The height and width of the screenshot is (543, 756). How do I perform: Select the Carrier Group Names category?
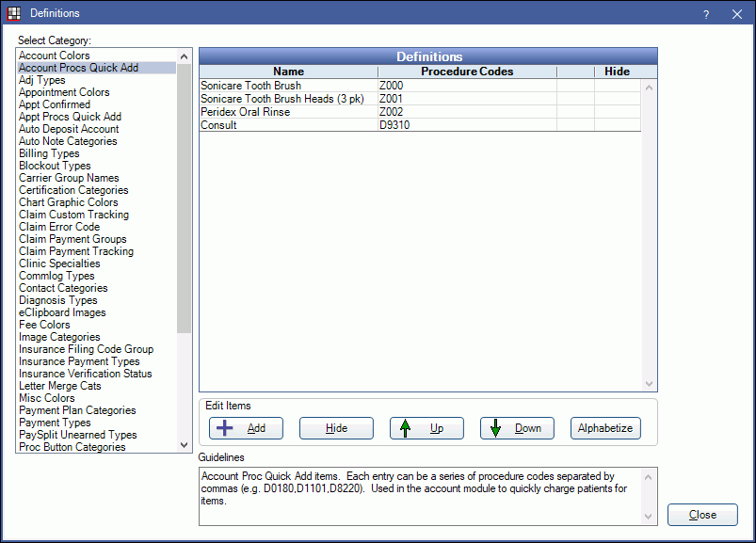click(96, 178)
